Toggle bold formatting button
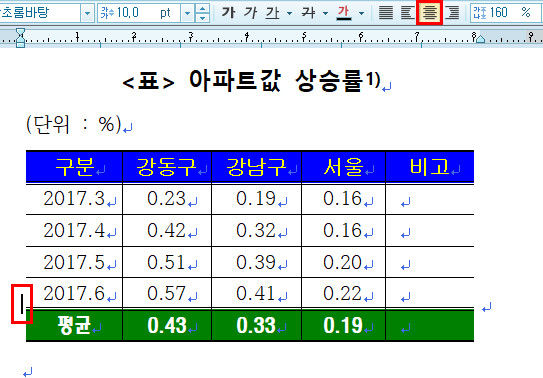 (x=228, y=13)
